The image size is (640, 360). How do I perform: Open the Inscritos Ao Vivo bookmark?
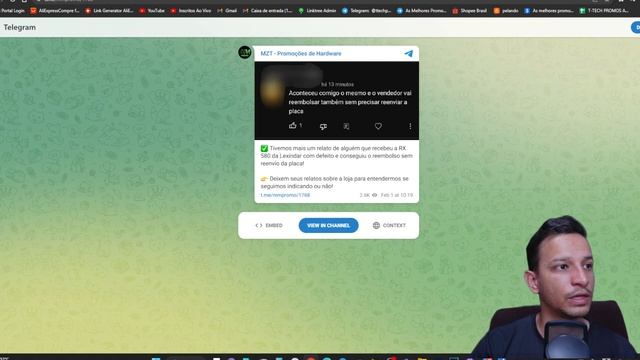[x=191, y=11]
